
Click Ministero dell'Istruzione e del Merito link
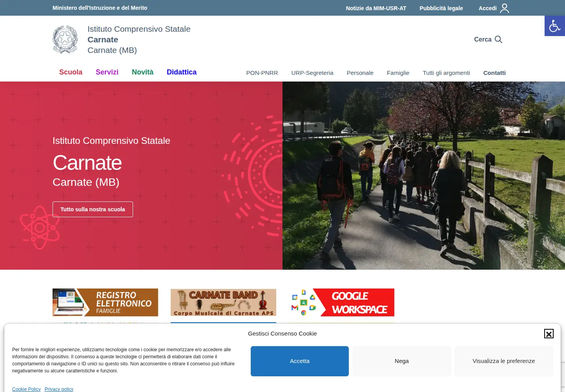coord(100,8)
